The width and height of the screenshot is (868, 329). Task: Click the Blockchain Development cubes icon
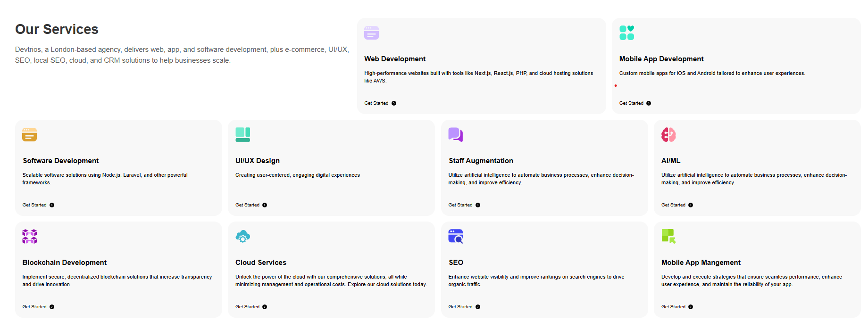[29, 237]
